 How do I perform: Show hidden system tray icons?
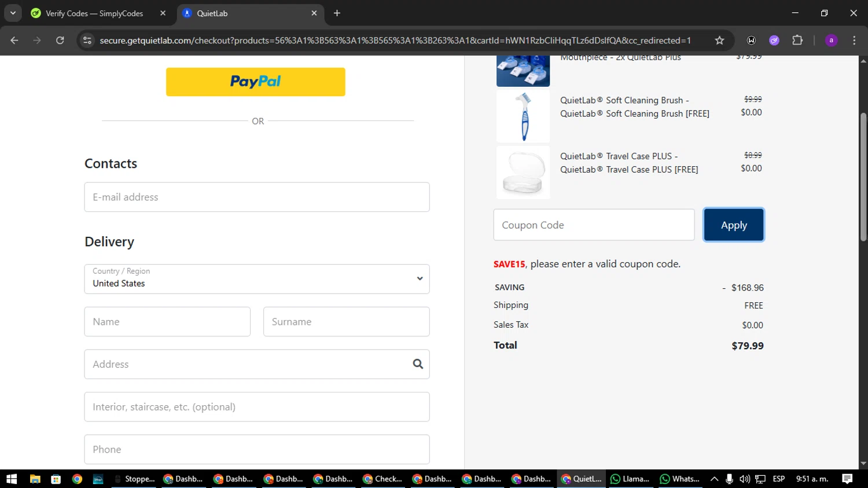click(x=714, y=479)
